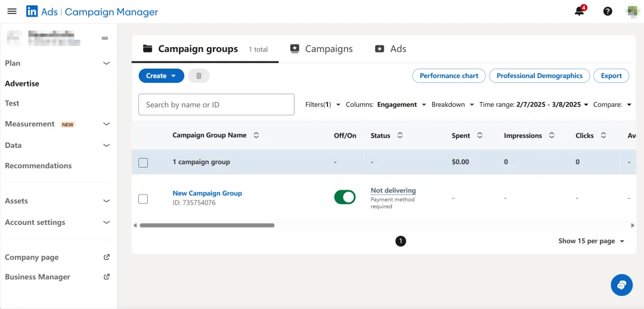The image size is (644, 309).
Task: Open the Show 15 per page dropdown
Action: [591, 241]
